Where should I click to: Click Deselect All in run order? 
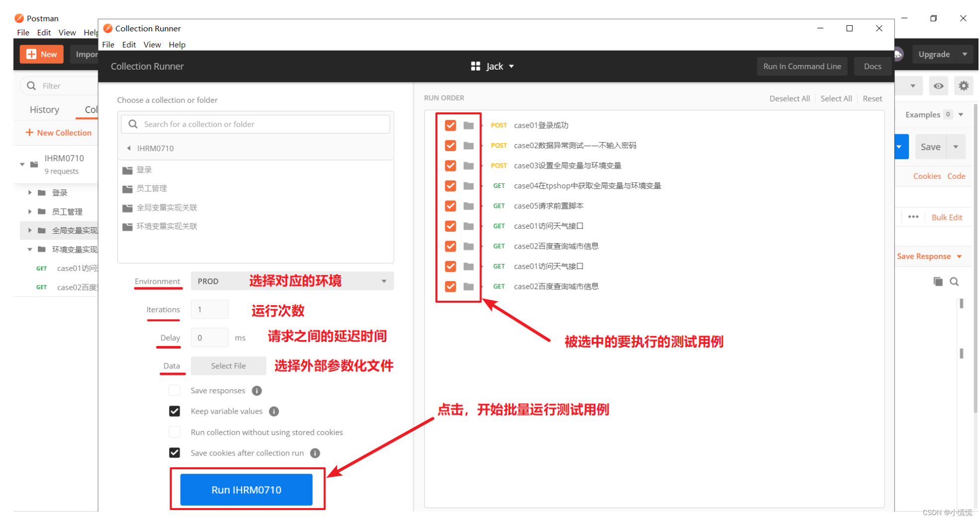point(789,98)
